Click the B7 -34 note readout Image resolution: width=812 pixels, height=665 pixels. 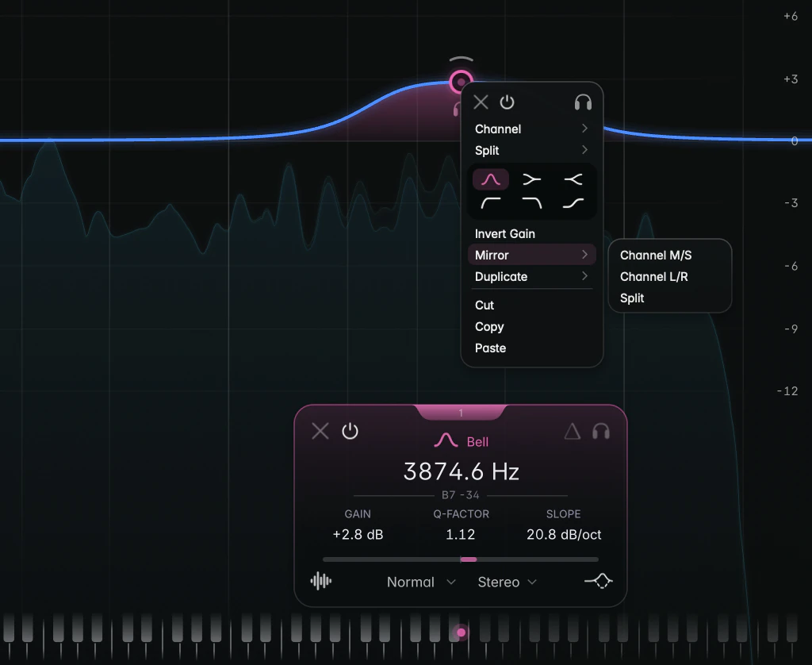pyautogui.click(x=461, y=495)
